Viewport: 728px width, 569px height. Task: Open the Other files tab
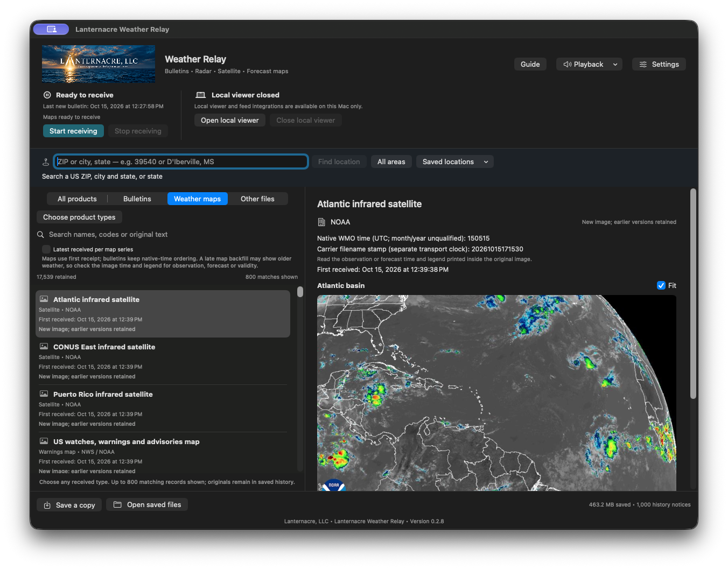point(257,199)
